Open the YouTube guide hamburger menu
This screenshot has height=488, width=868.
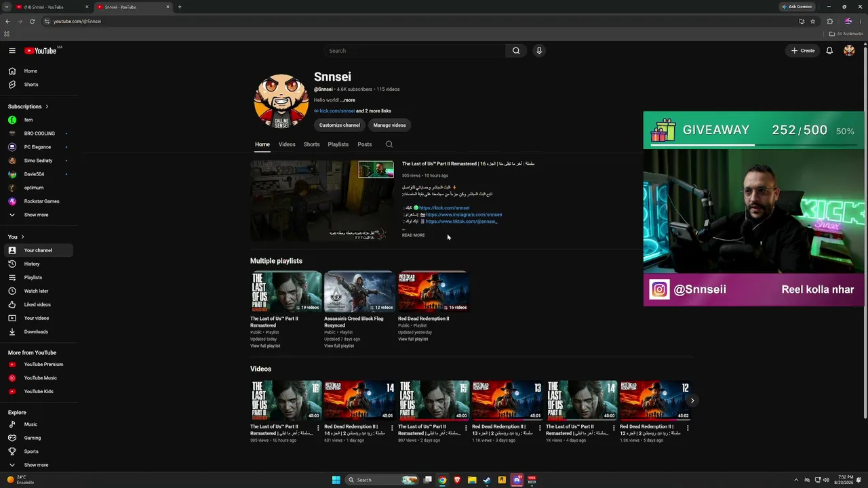coord(12,51)
